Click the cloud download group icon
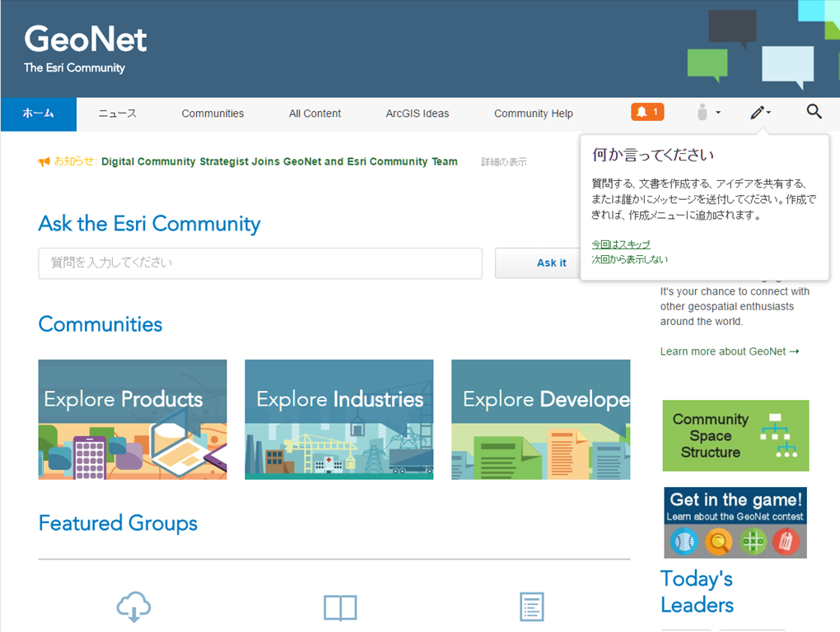Image resolution: width=840 pixels, height=632 pixels. (134, 606)
